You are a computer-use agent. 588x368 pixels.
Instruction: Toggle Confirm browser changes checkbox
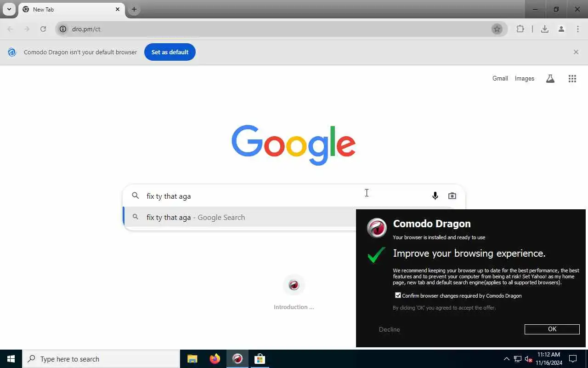[x=398, y=295]
